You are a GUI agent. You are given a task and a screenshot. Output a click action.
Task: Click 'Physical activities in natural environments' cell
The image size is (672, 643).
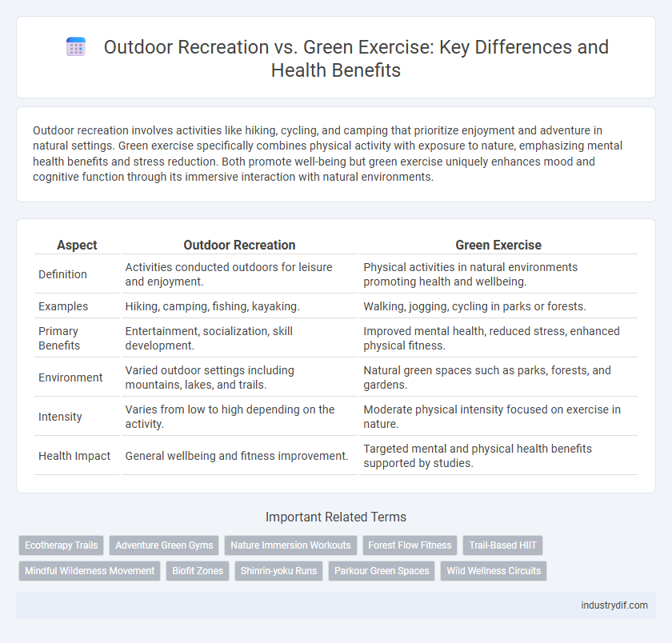498,274
